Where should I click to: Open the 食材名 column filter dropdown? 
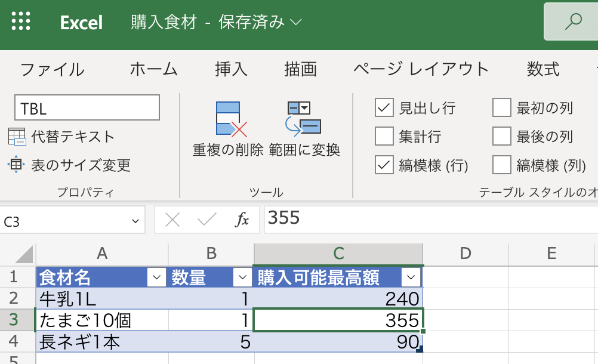pos(156,277)
